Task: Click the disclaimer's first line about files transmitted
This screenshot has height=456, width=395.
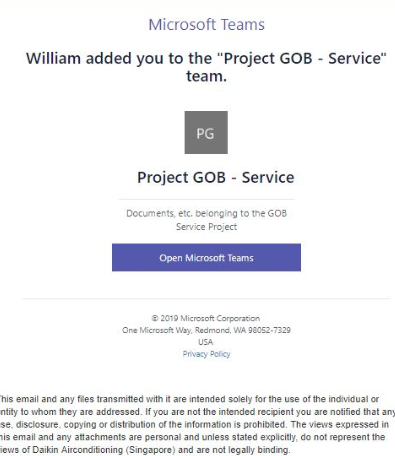Action: click(x=189, y=399)
